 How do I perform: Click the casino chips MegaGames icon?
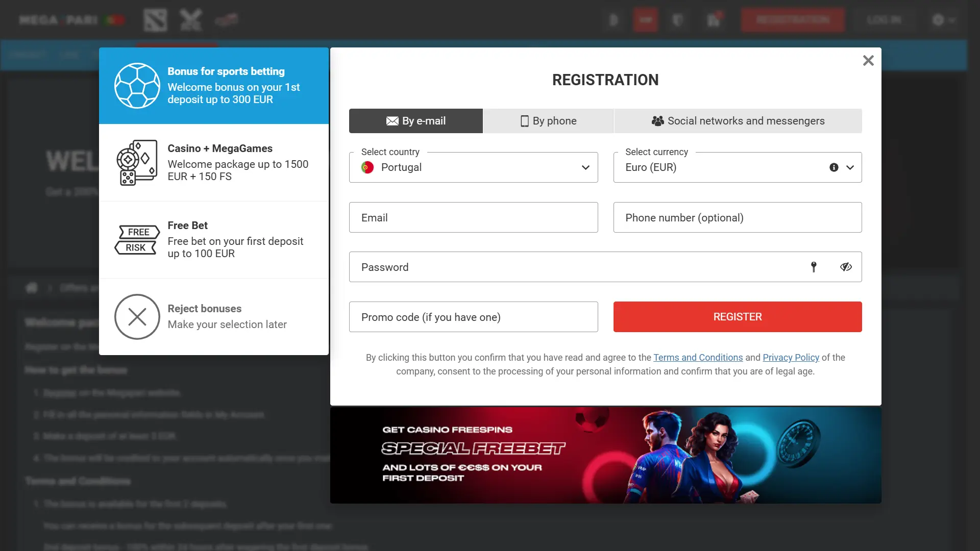[137, 162]
